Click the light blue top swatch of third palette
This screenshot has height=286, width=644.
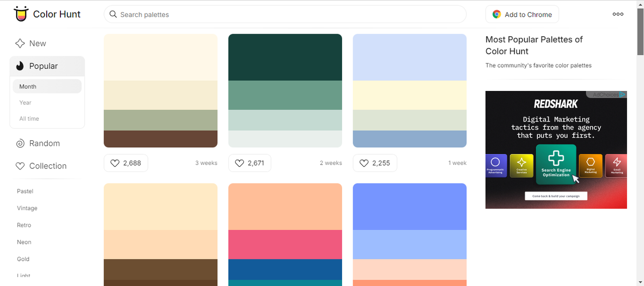pos(410,57)
